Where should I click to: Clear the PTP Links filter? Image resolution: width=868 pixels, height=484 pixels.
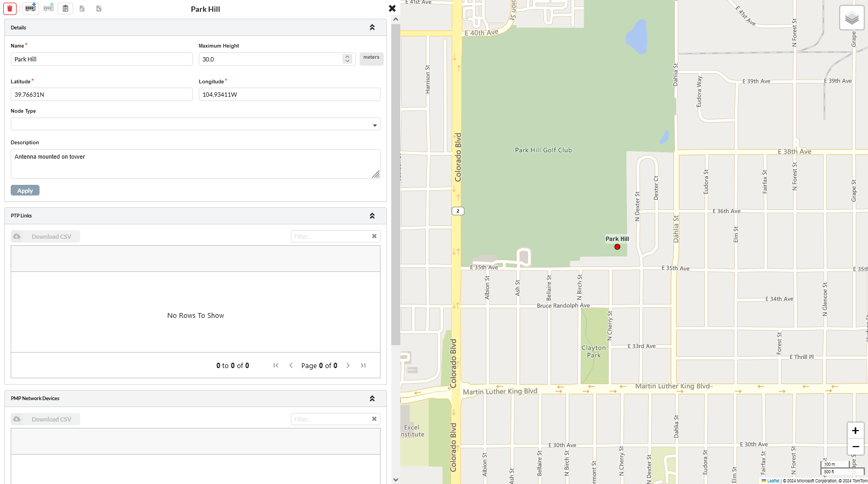pyautogui.click(x=374, y=236)
